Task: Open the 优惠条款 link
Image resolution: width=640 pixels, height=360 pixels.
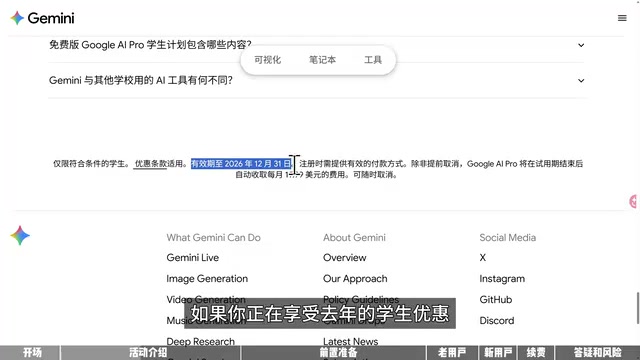Action: coord(151,164)
